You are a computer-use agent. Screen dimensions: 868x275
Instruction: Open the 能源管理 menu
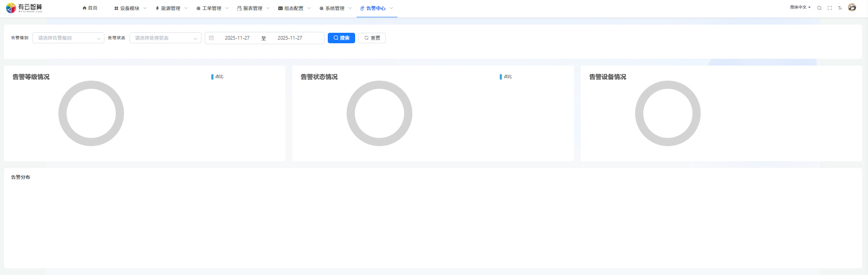171,8
